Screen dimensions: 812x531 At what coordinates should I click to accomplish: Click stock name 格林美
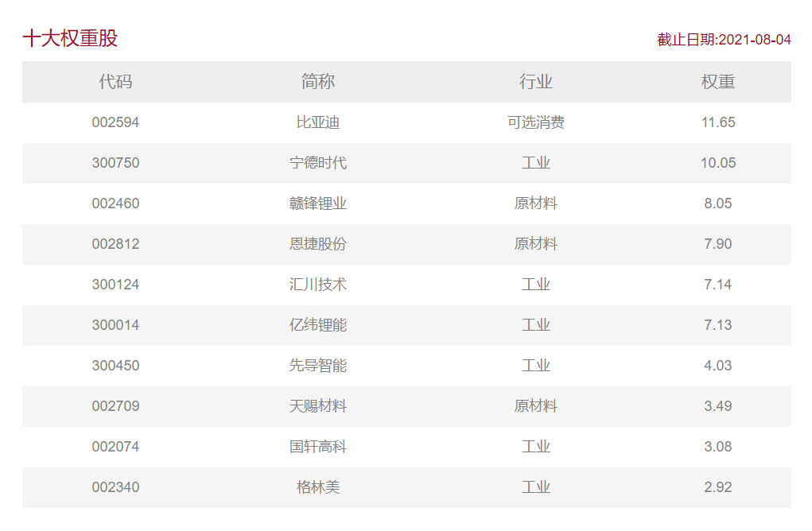pos(318,487)
